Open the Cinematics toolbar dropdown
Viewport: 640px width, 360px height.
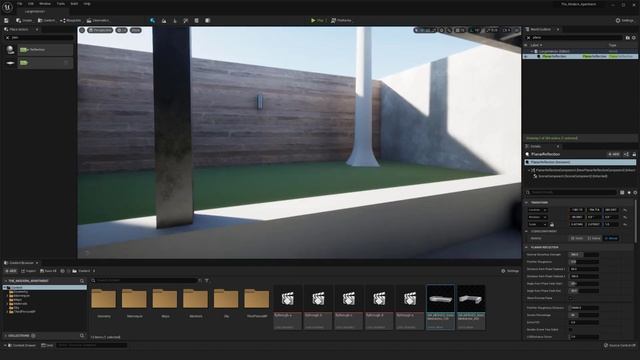pos(98,20)
